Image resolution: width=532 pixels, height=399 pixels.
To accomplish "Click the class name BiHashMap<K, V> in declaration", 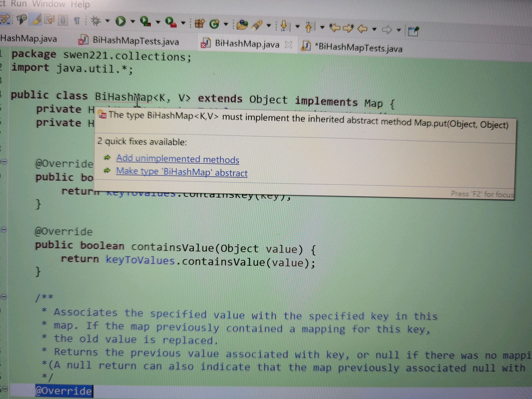I will 143,97.
